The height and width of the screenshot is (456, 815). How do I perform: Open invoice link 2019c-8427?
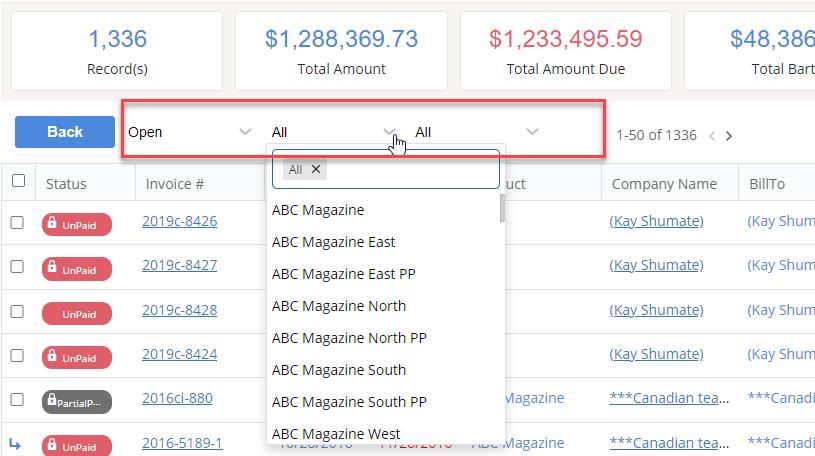[x=179, y=265]
